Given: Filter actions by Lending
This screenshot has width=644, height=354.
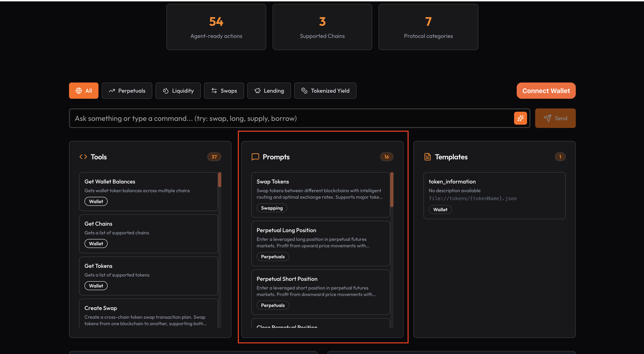Looking at the screenshot, I should click(269, 91).
